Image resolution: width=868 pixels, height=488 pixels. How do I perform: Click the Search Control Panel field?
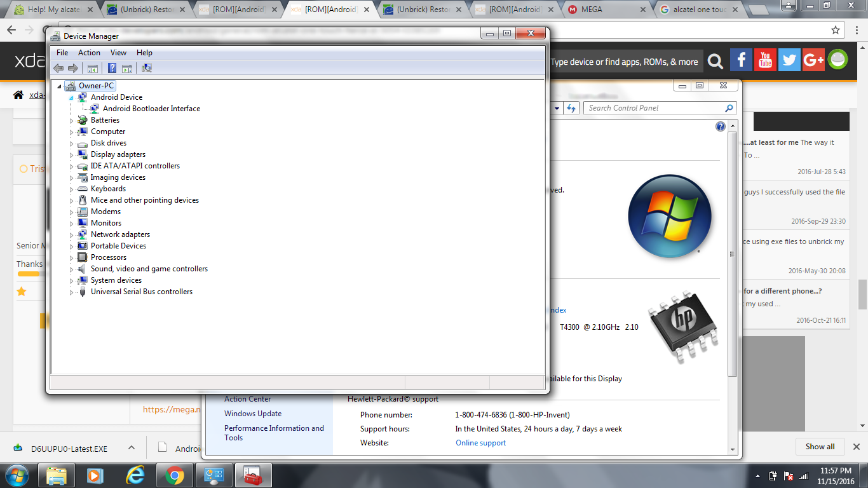click(x=654, y=108)
